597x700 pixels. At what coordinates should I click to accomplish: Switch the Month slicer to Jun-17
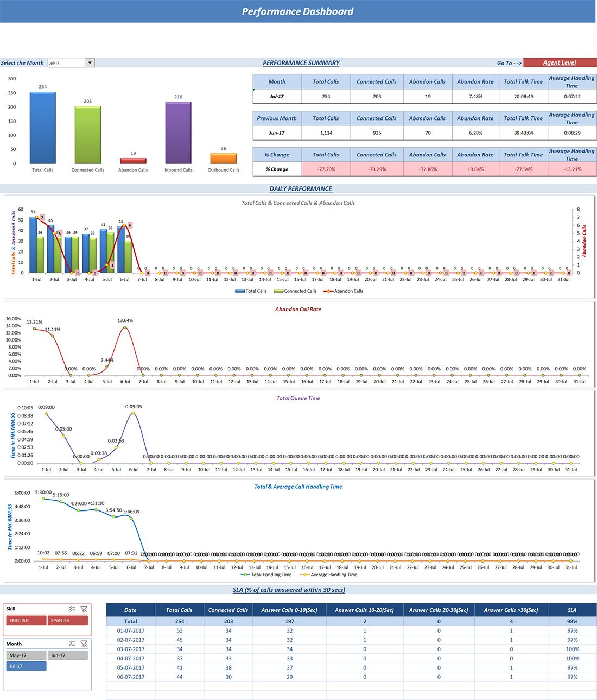click(68, 655)
